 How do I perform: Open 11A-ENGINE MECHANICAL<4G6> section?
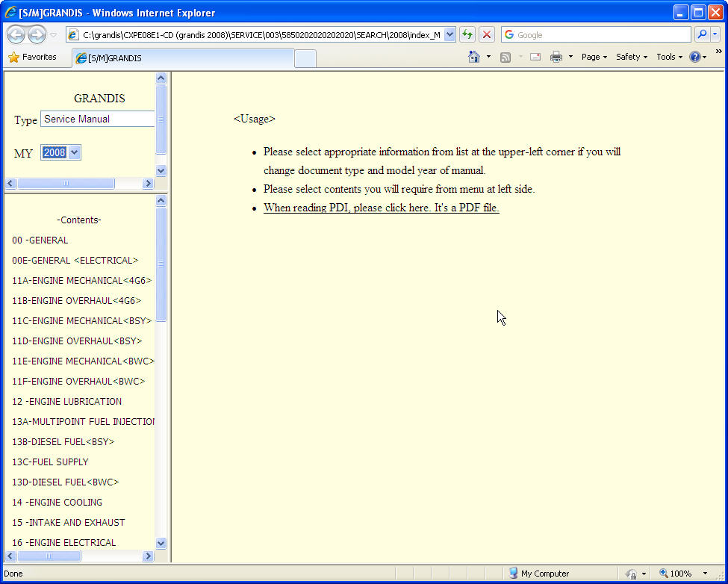click(x=81, y=280)
